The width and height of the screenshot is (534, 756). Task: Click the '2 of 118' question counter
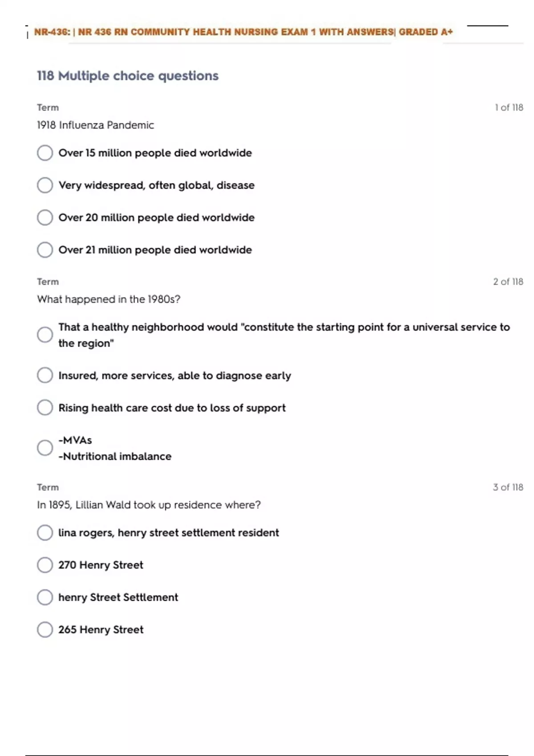coord(508,282)
